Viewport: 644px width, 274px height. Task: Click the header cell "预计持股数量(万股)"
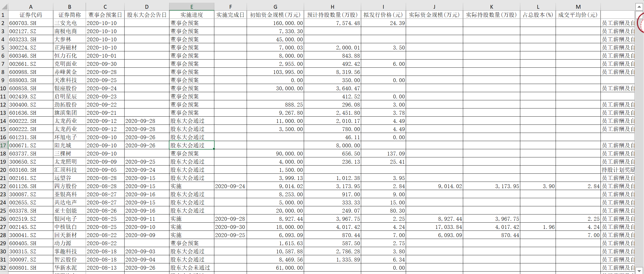point(333,15)
